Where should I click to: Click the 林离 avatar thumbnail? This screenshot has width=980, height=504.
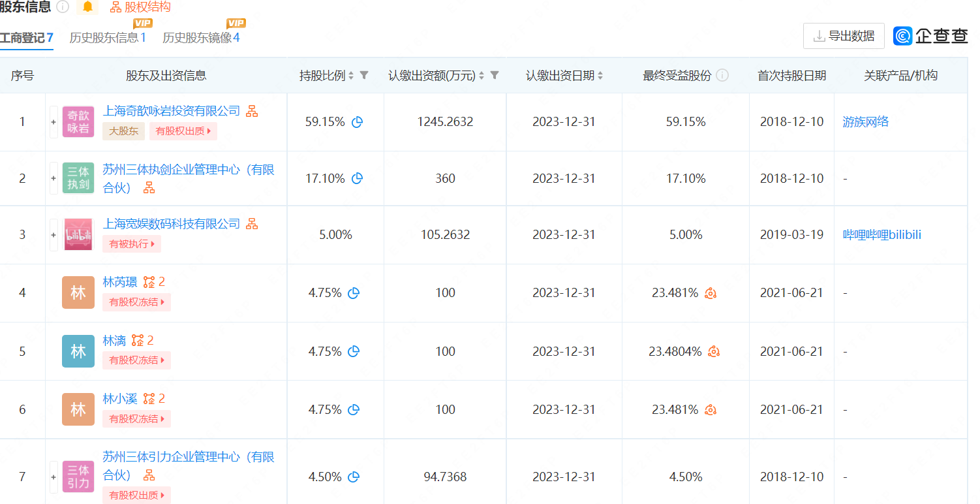(78, 351)
